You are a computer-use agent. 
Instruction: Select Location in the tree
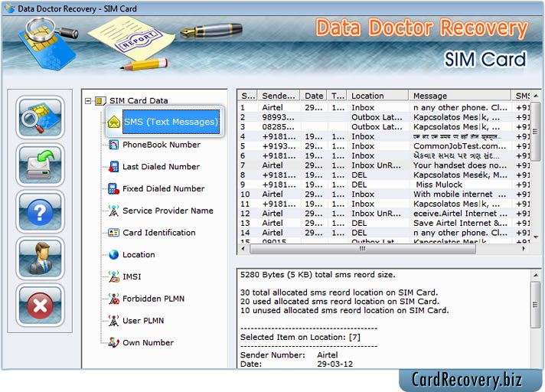139,255
